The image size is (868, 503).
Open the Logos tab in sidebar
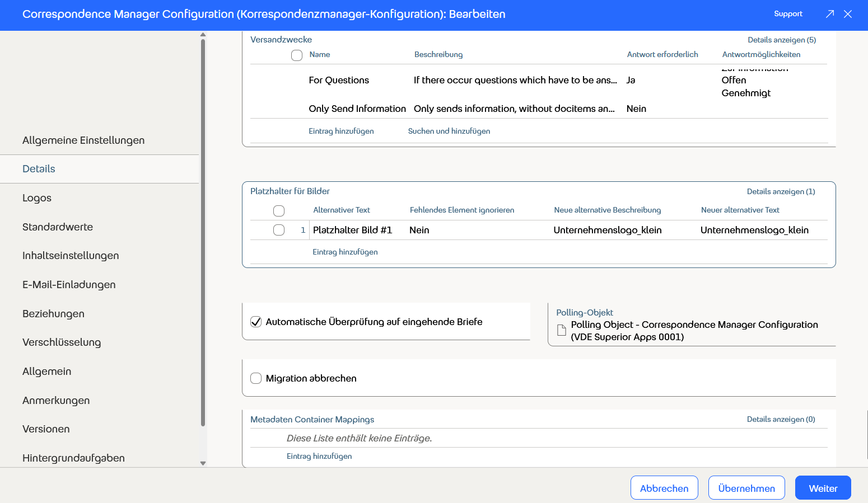pos(37,198)
